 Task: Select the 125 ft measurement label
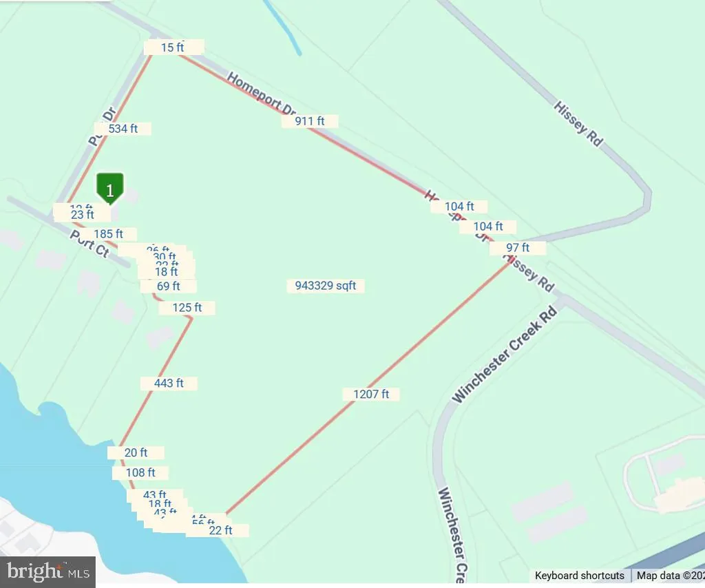click(187, 308)
